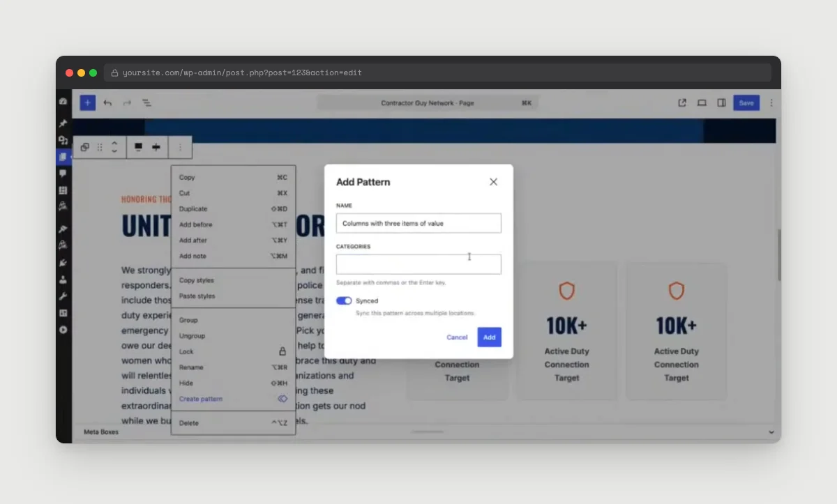This screenshot has width=837, height=504.
Task: Click Cancel in Add Pattern dialog
Action: 457,337
